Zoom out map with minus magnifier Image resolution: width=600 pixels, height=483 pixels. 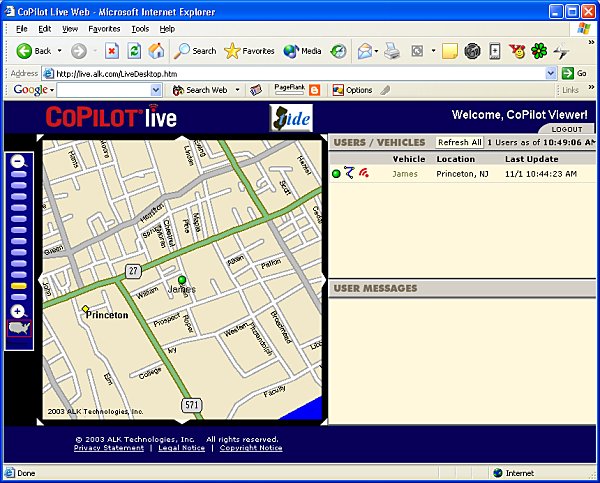tap(18, 162)
